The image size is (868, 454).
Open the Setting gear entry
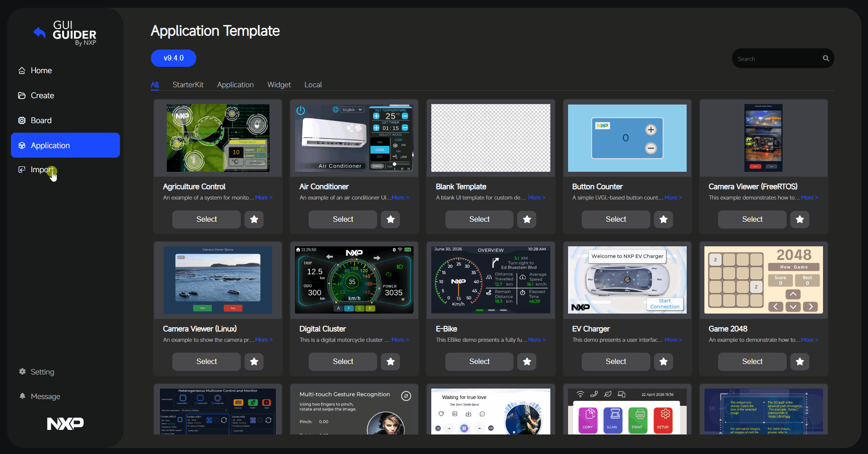point(36,372)
